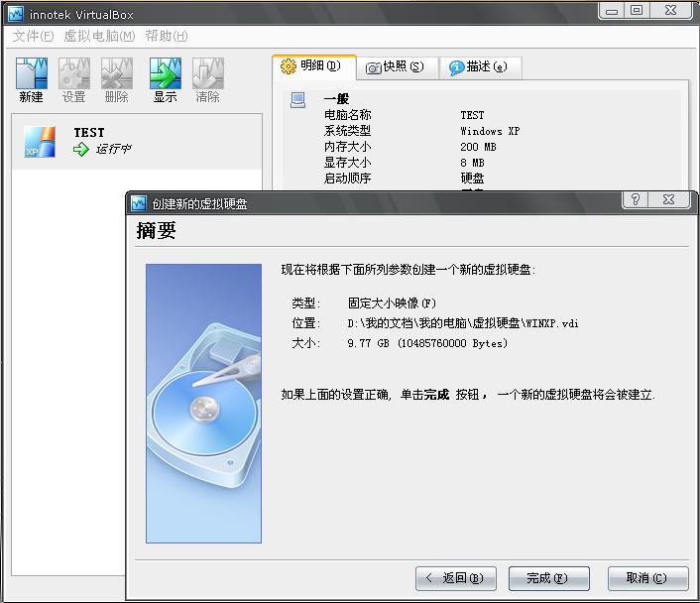Cancel the wizard with 取消(C)

[x=648, y=578]
